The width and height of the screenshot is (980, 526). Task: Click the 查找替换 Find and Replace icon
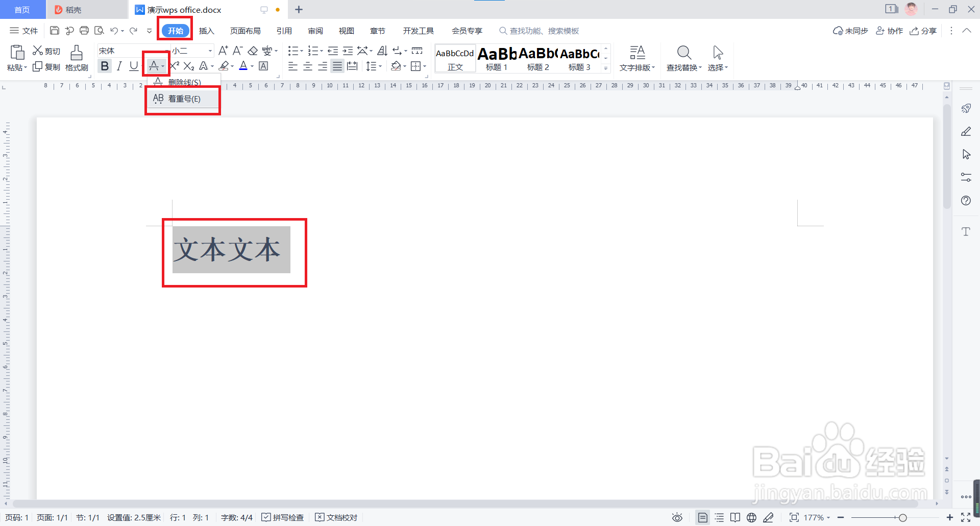click(683, 58)
